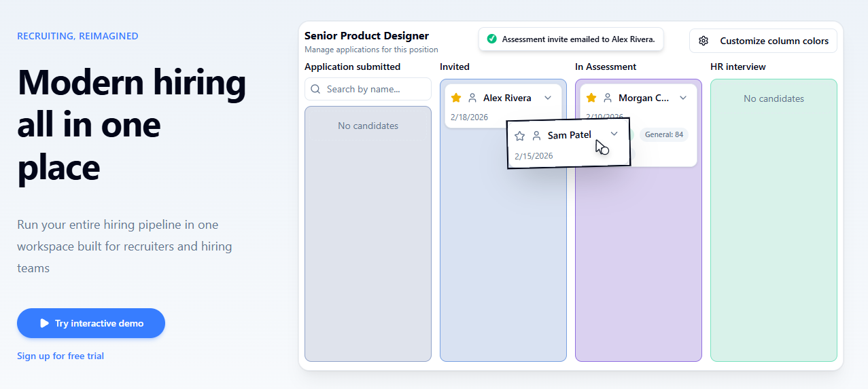
Task: Unstar Morgan C... in the In Assessment column
Action: click(x=591, y=98)
